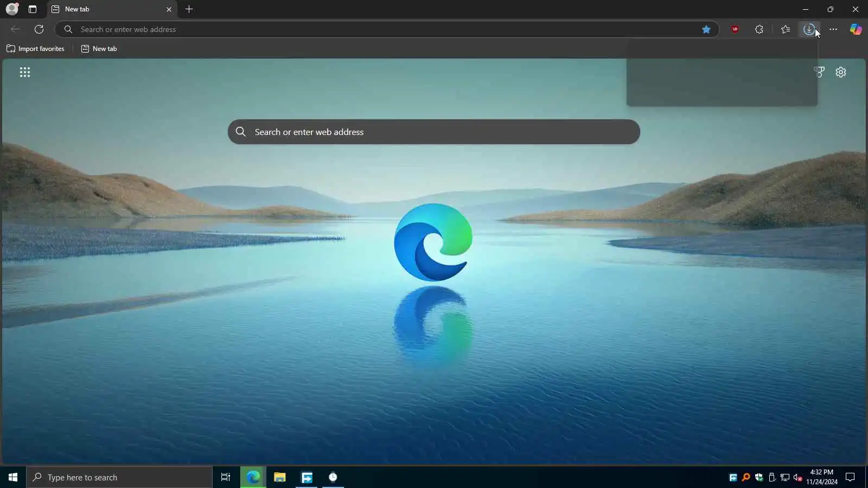This screenshot has height=488, width=868.
Task: Open the clock showing 4:32 PM
Action: point(821,477)
